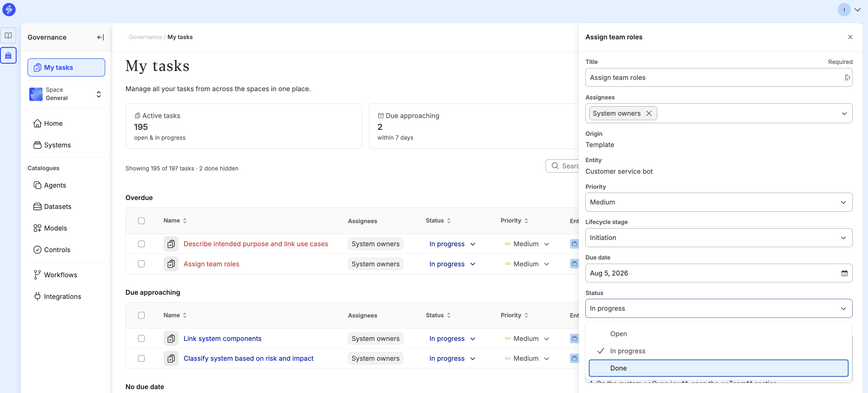This screenshot has width=868, height=393.
Task: Sort Overdue table by Status
Action: pos(438,221)
